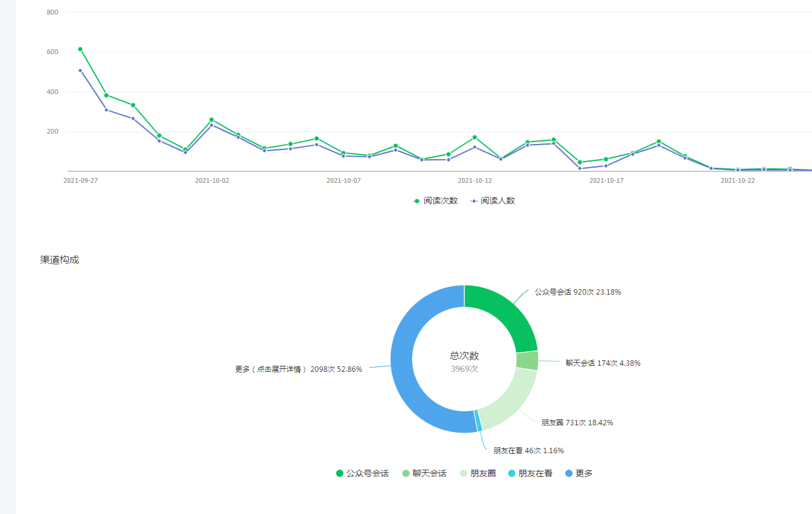Toggle 公众号会话 legend in donut chart
The width and height of the screenshot is (812, 514).
tap(362, 473)
